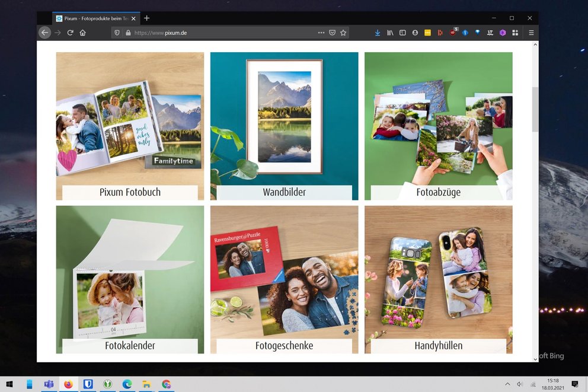588x392 pixels.
Task: Click the Handyhüllen label link
Action: point(439,346)
